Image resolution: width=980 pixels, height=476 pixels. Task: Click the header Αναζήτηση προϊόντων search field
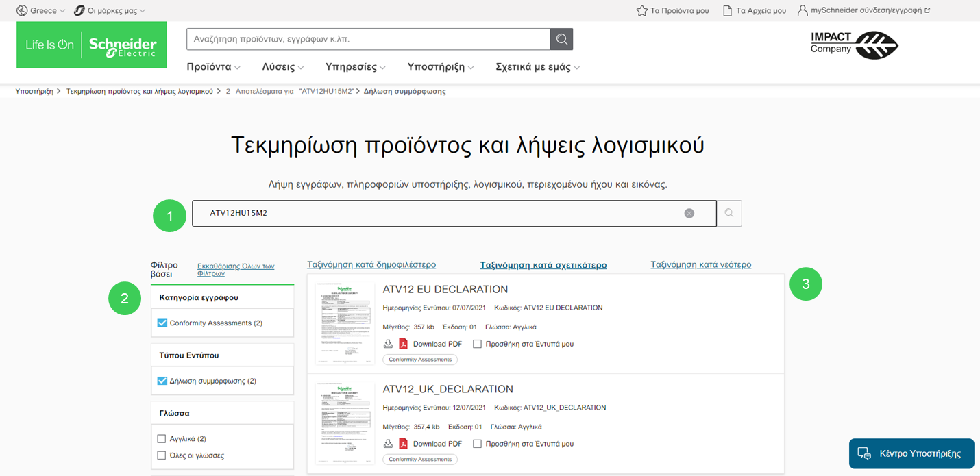coord(368,40)
